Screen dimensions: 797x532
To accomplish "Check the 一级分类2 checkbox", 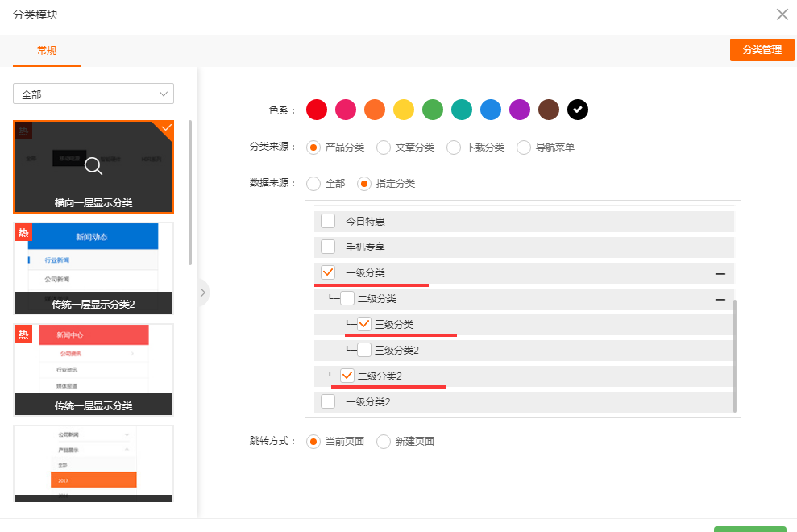I will pos(328,401).
